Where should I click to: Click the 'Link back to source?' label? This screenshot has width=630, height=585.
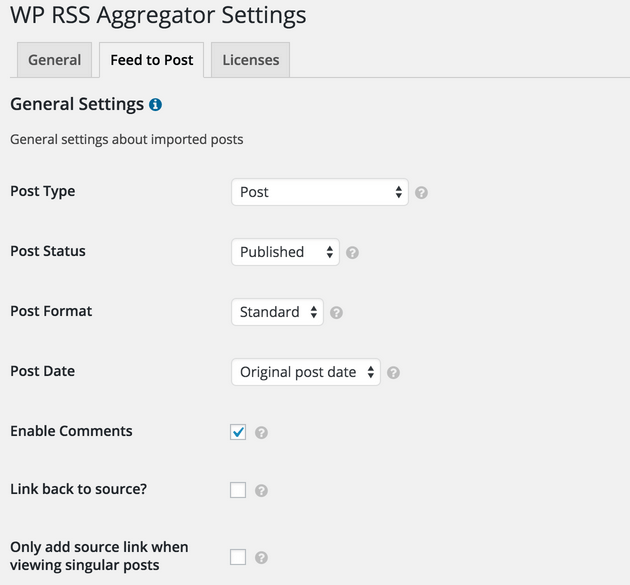(78, 489)
